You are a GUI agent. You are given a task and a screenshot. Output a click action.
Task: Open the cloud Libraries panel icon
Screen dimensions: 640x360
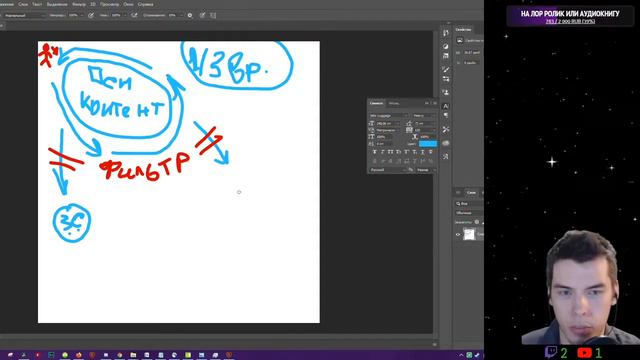point(446,143)
